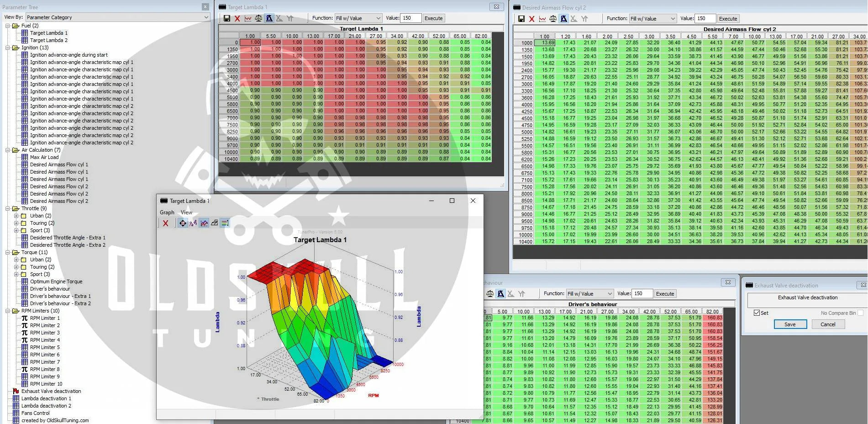
Task: Expand the Urban (2) folder under Throttle
Action: click(16, 216)
